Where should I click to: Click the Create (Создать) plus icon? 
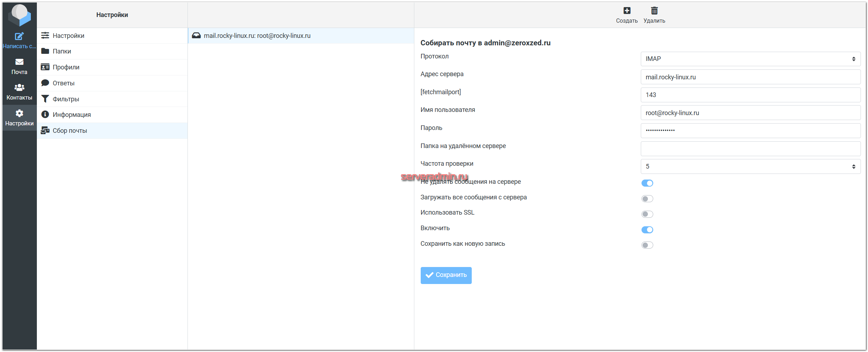tap(627, 11)
